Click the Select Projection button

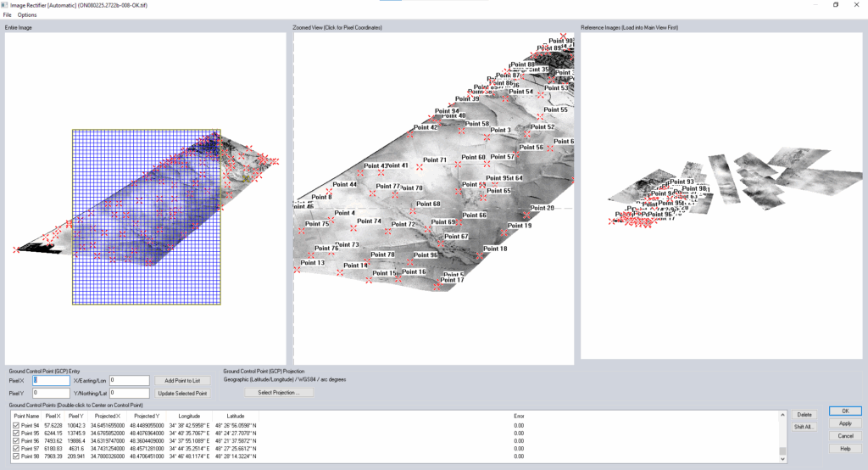(278, 392)
